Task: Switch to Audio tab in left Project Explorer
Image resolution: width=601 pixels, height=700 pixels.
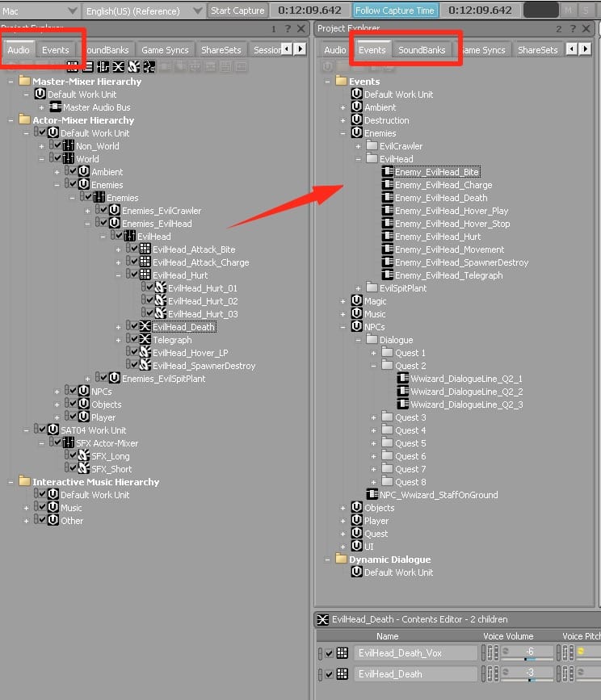Action: (19, 50)
